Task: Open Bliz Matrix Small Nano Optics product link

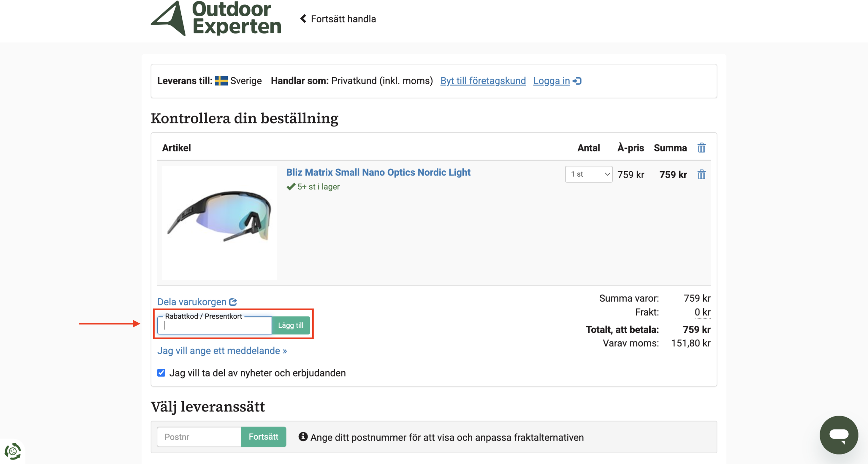Action: pyautogui.click(x=378, y=173)
